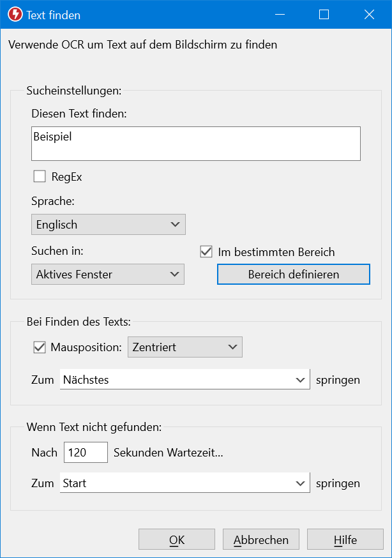
Task: Open the jump target dropdown showing Start
Action: coord(185,483)
